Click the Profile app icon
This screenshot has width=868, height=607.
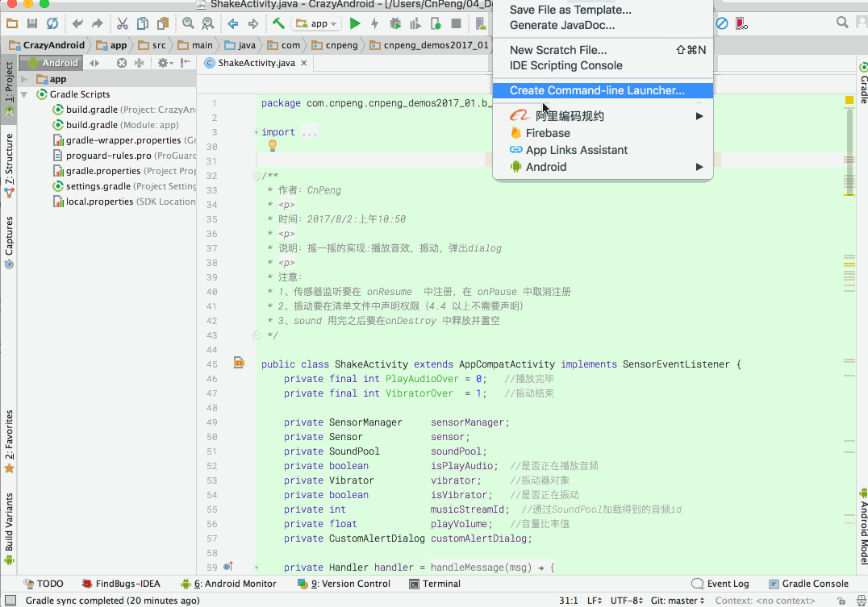[415, 23]
